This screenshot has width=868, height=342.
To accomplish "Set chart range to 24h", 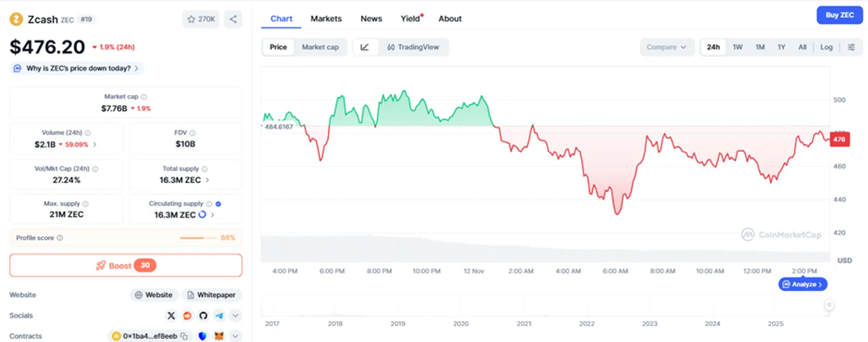I will click(x=713, y=47).
